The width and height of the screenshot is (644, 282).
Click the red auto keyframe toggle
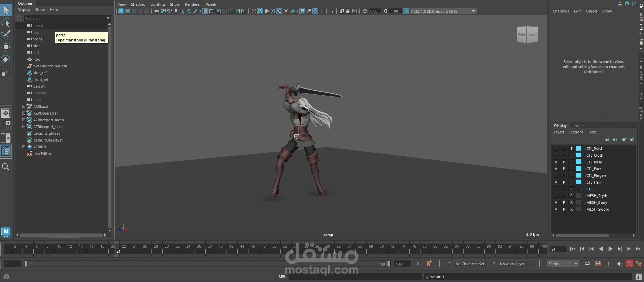point(629,264)
